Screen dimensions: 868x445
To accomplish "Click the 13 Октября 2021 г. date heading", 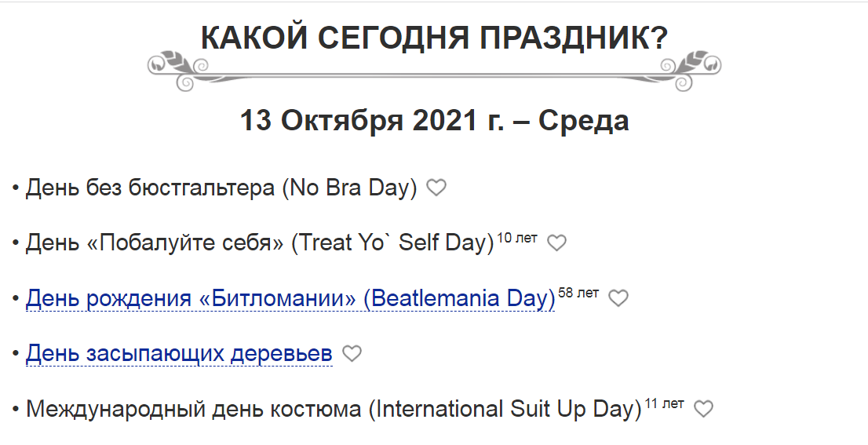I will tap(434, 120).
